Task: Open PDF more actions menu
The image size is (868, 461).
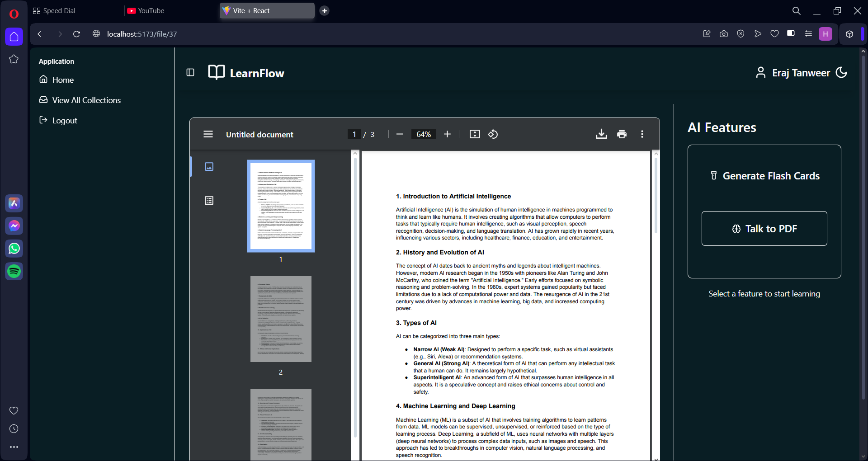Action: click(642, 134)
